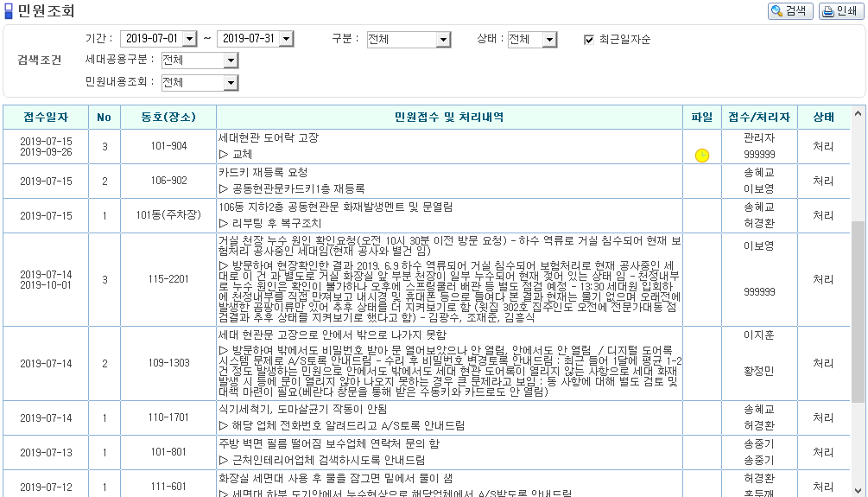
Task: Click the 민원조회 title icon
Action: coord(9,11)
